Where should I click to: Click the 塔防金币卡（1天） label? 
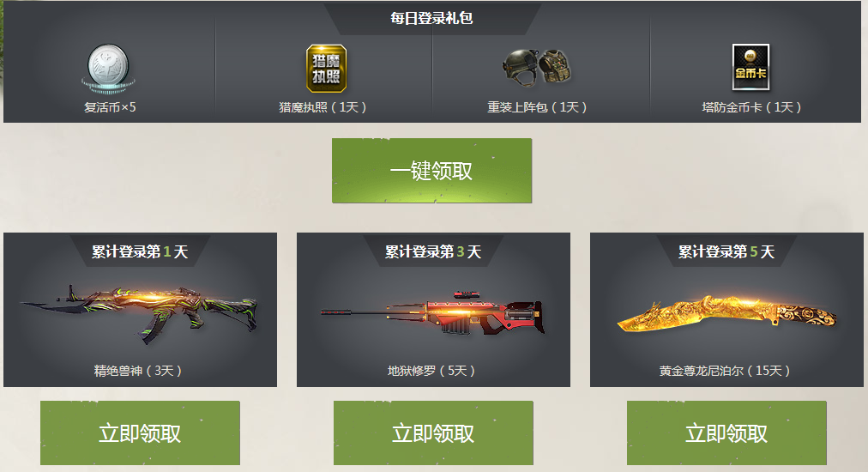click(x=751, y=107)
